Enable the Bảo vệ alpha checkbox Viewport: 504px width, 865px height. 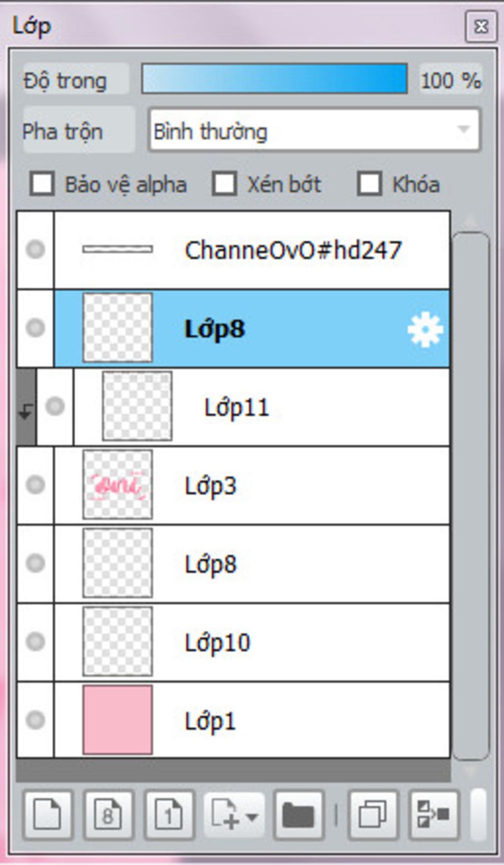(x=42, y=184)
